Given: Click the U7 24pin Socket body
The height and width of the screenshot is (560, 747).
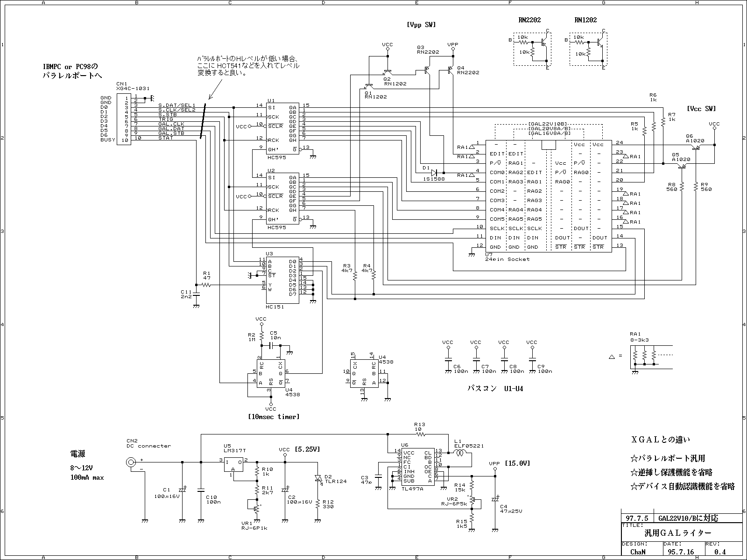Looking at the screenshot, I should [x=548, y=196].
